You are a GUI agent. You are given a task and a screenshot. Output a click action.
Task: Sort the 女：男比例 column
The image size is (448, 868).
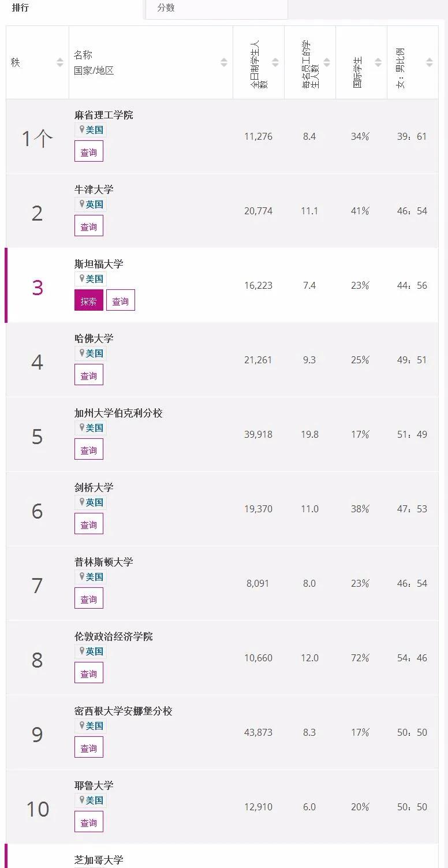click(430, 62)
